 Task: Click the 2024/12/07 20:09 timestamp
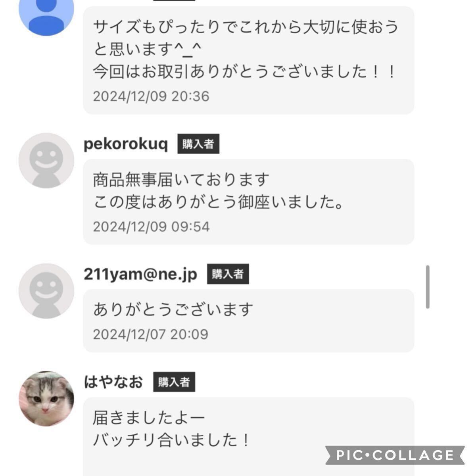(x=151, y=334)
